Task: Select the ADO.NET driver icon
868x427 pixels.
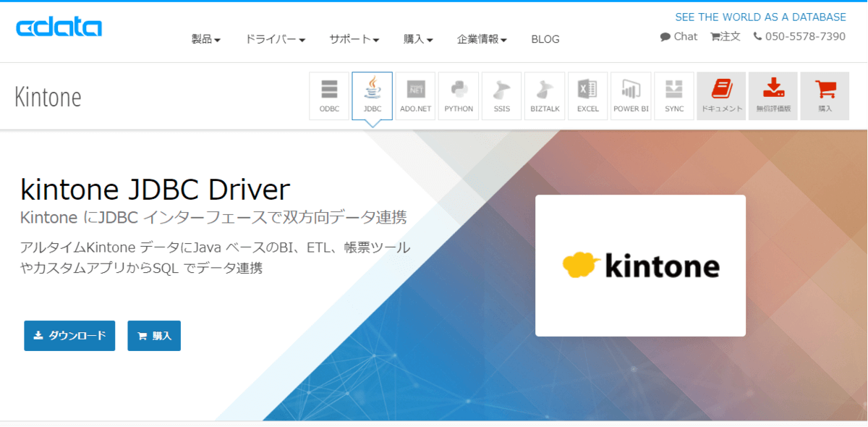Action: 415,96
